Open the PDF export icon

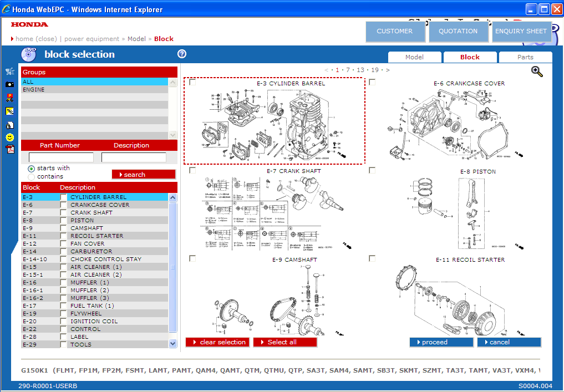point(10,149)
